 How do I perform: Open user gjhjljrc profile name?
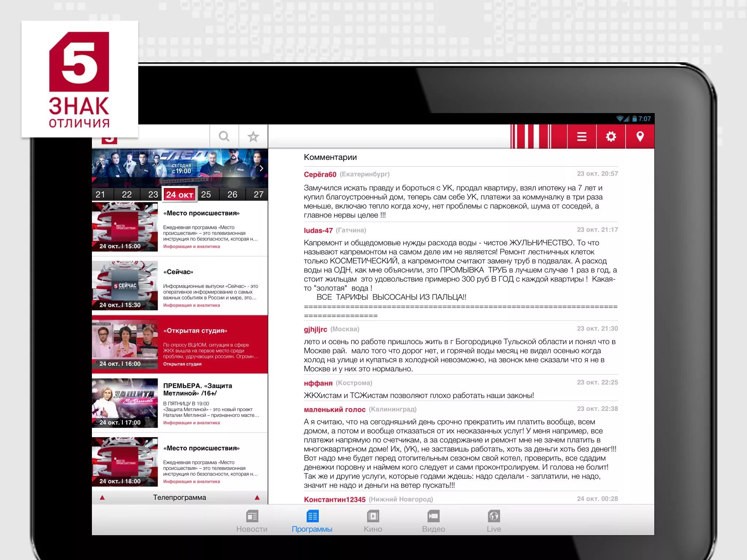tap(316, 329)
